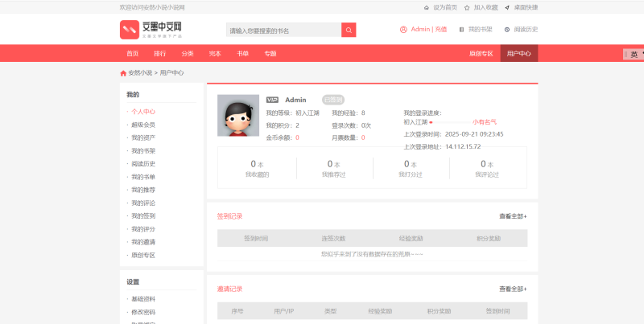Open the 专题 navigation tab
Viewport: 644px width, 324px height.
(x=270, y=53)
